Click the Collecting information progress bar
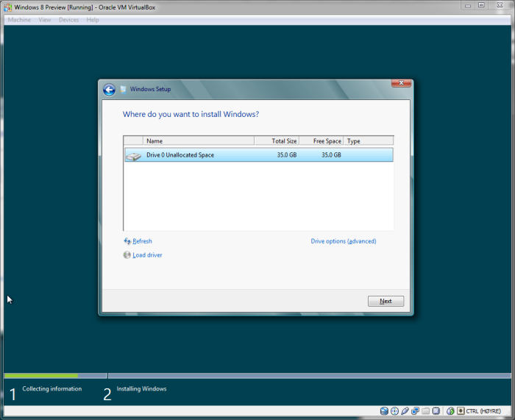The image size is (515, 420). (x=55, y=376)
